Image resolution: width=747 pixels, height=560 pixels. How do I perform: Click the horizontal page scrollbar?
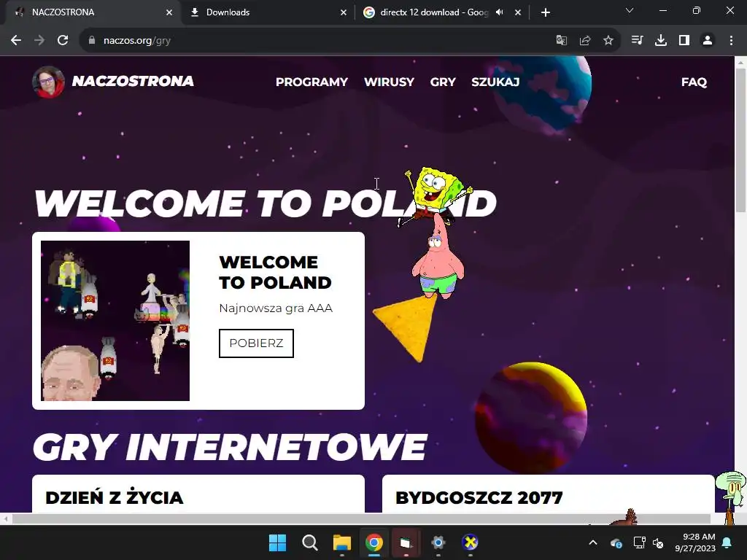[361, 518]
